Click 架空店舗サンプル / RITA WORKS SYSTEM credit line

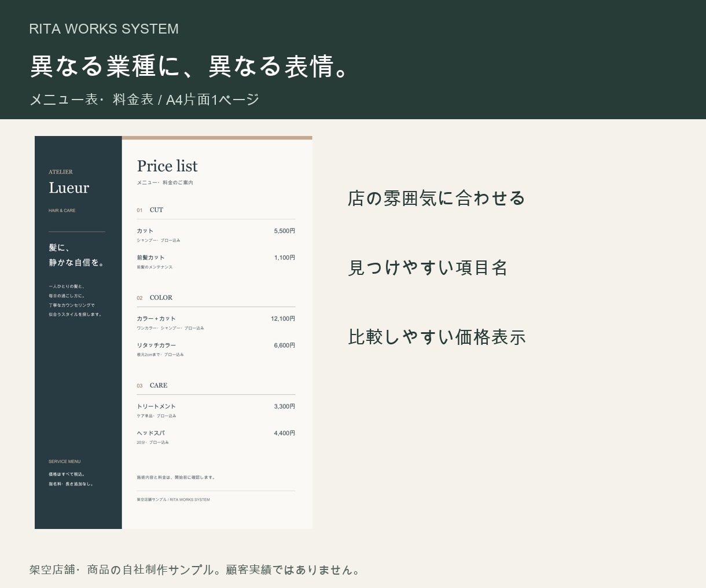pos(174,499)
